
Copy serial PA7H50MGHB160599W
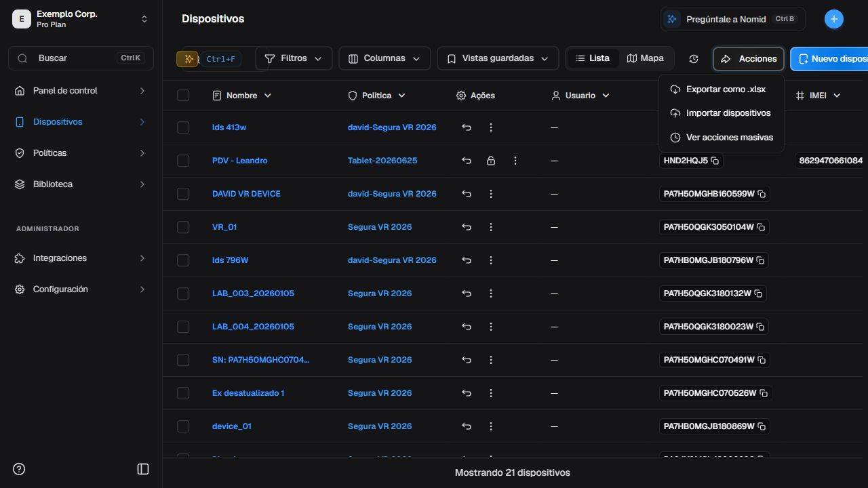(762, 194)
